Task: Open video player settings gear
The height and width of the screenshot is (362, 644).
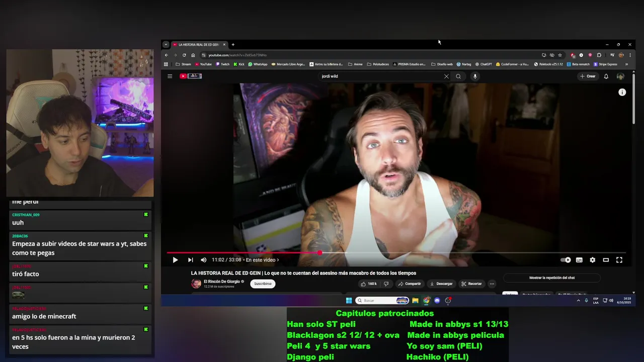Action: [593, 260]
